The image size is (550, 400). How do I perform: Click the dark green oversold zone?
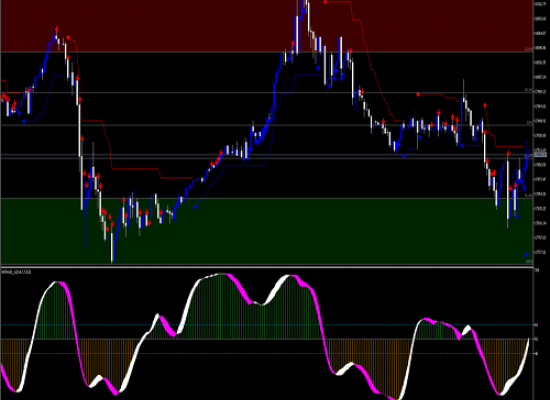[x=267, y=232]
